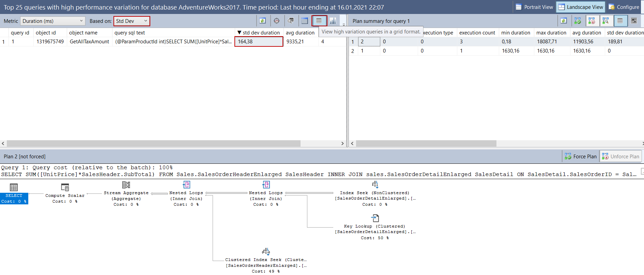Show high variation queries as bar chart
This screenshot has height=275, width=644.
[x=333, y=21]
